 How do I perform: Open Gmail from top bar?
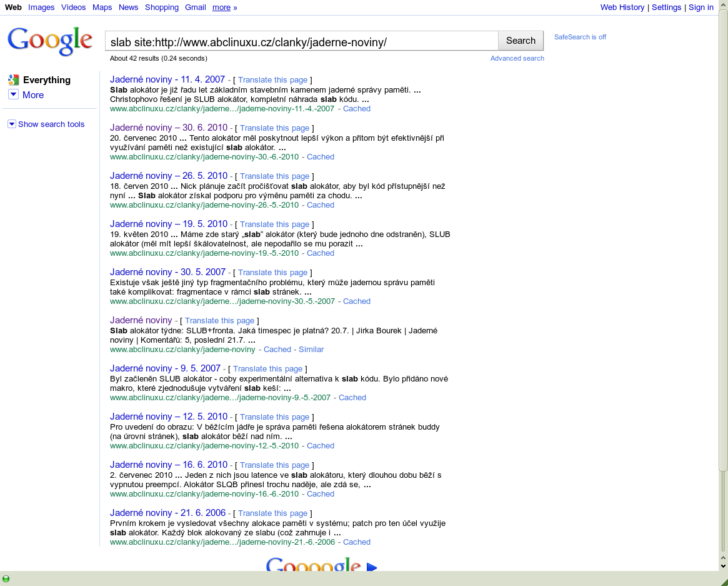pos(196,8)
